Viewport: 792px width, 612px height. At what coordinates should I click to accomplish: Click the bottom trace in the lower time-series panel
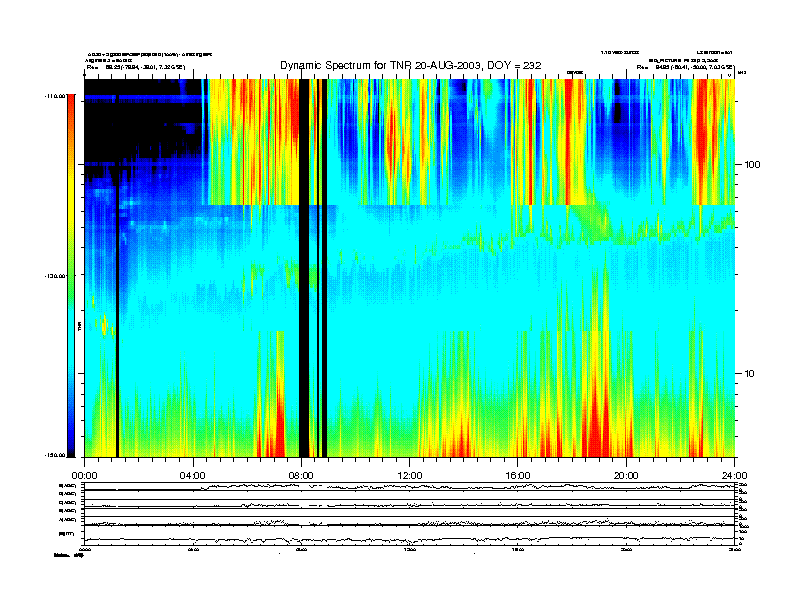pos(410,539)
